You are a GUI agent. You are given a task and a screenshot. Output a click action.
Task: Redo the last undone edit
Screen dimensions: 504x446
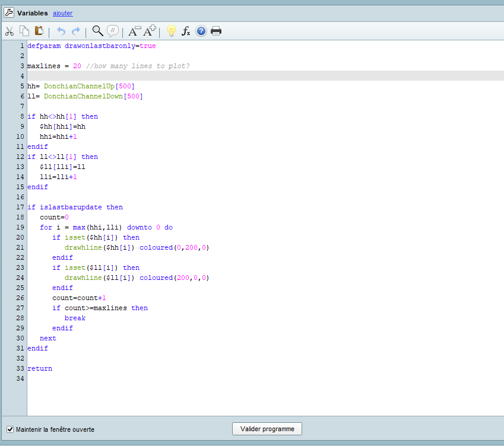coord(75,31)
